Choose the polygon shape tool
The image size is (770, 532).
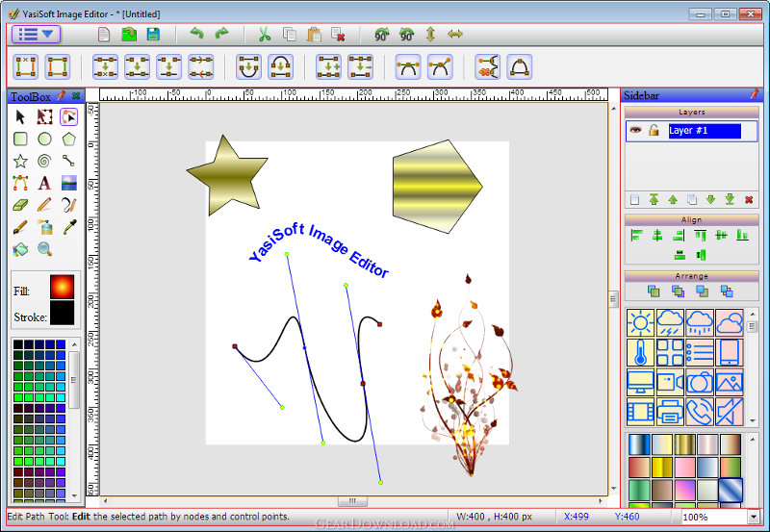tap(68, 139)
